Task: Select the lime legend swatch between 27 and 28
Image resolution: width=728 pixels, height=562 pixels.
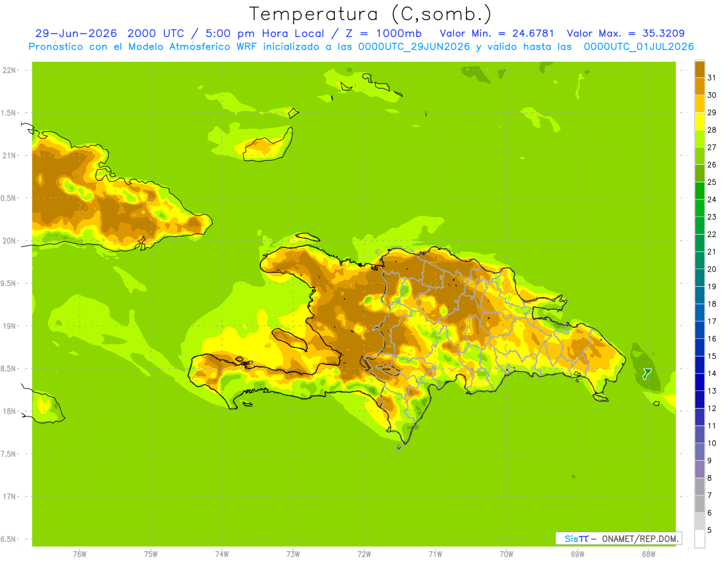Action: point(699,138)
